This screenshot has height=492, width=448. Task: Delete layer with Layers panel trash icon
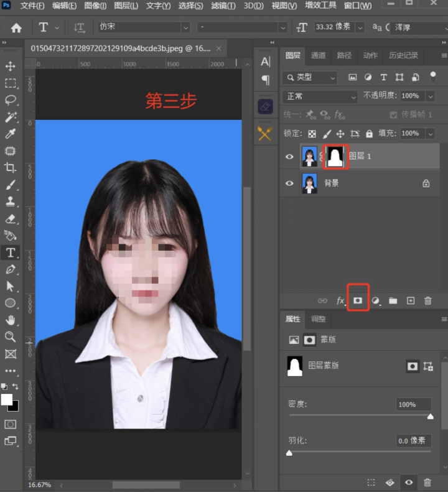tap(428, 300)
